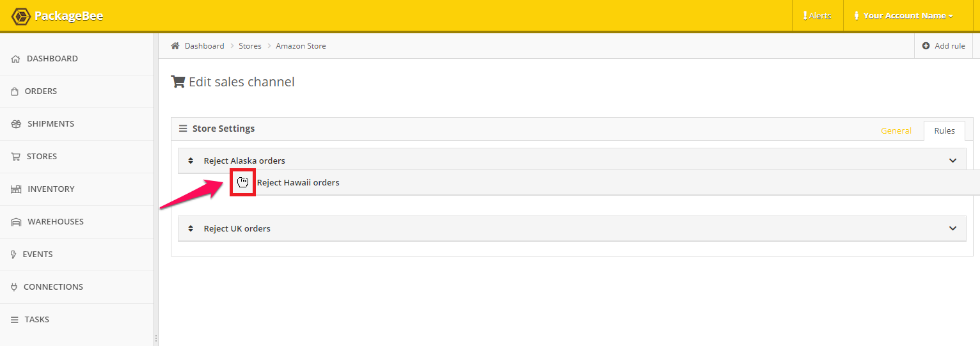Open Stores in the sidebar
This screenshot has height=346, width=980.
coord(77,157)
